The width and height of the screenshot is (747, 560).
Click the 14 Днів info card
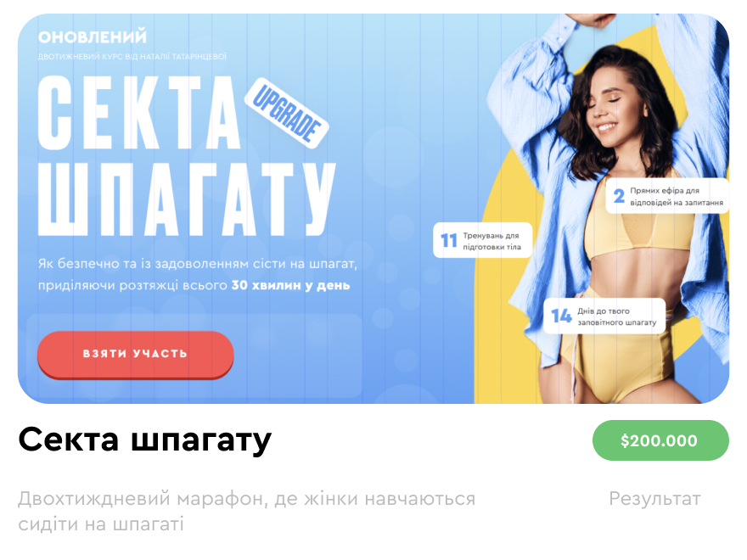[x=604, y=316]
